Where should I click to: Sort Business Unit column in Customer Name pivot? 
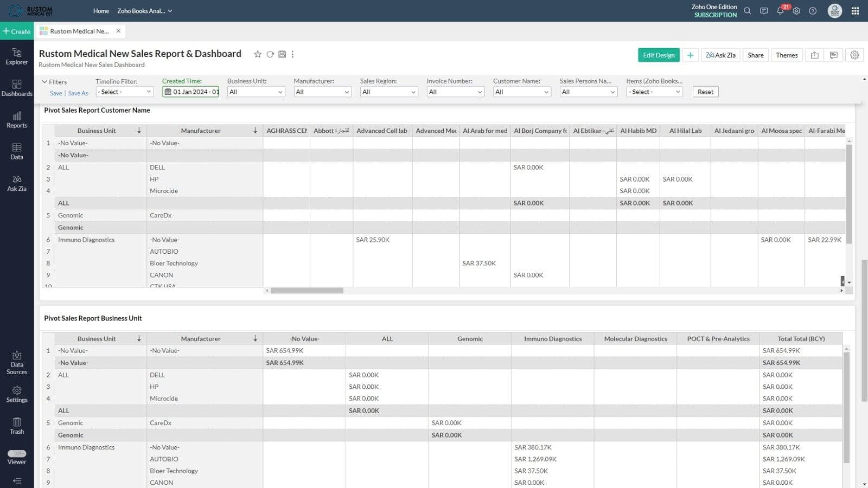click(x=139, y=131)
